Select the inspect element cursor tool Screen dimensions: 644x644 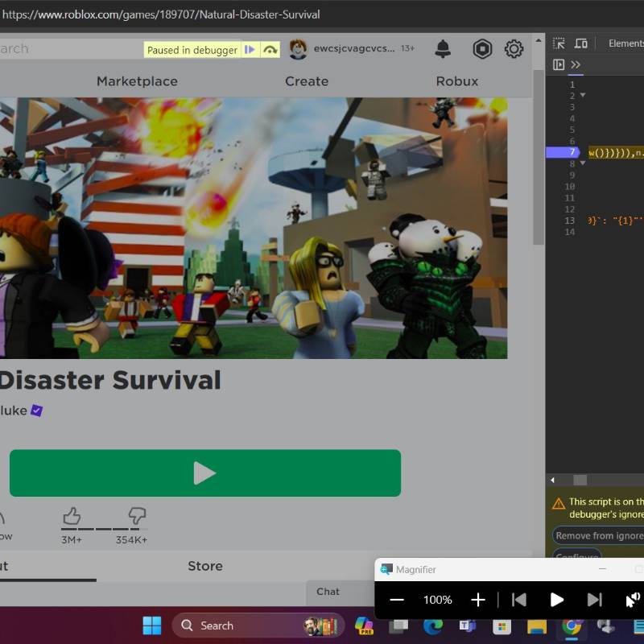point(559,43)
